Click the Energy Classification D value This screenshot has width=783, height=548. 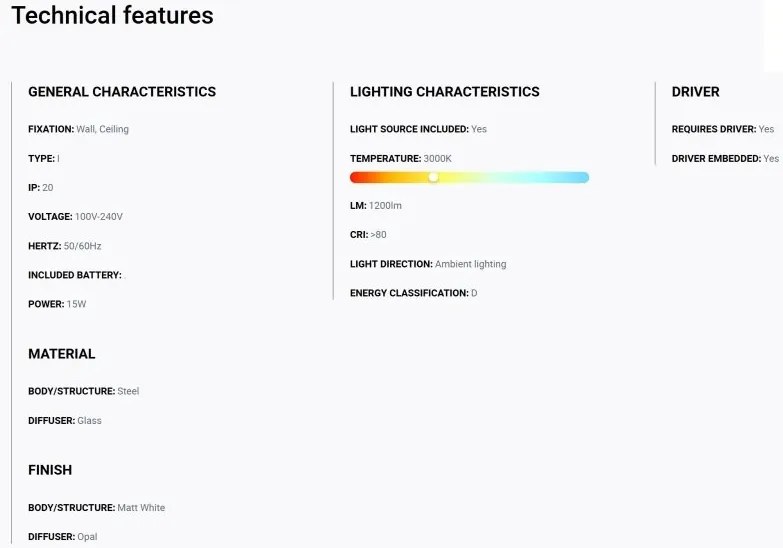click(474, 293)
